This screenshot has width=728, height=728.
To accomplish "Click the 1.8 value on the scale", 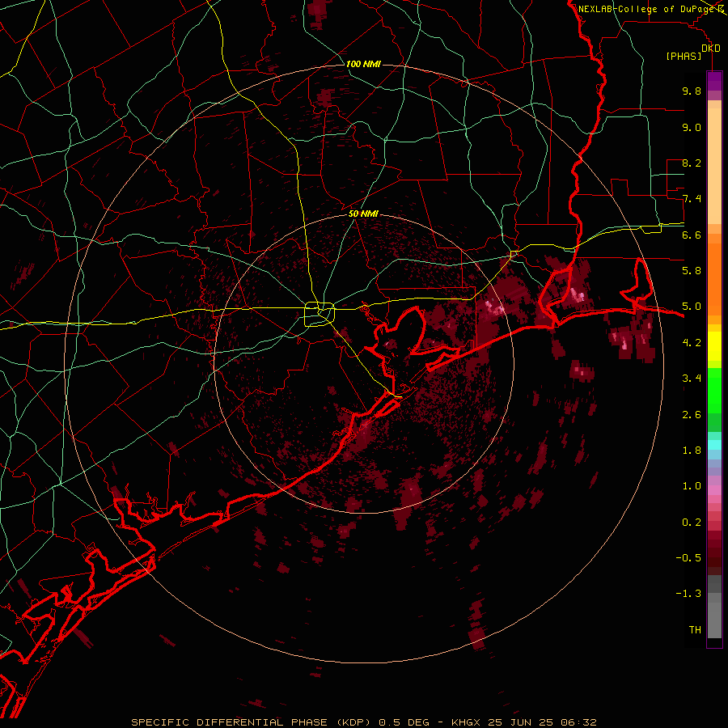I will [x=692, y=451].
